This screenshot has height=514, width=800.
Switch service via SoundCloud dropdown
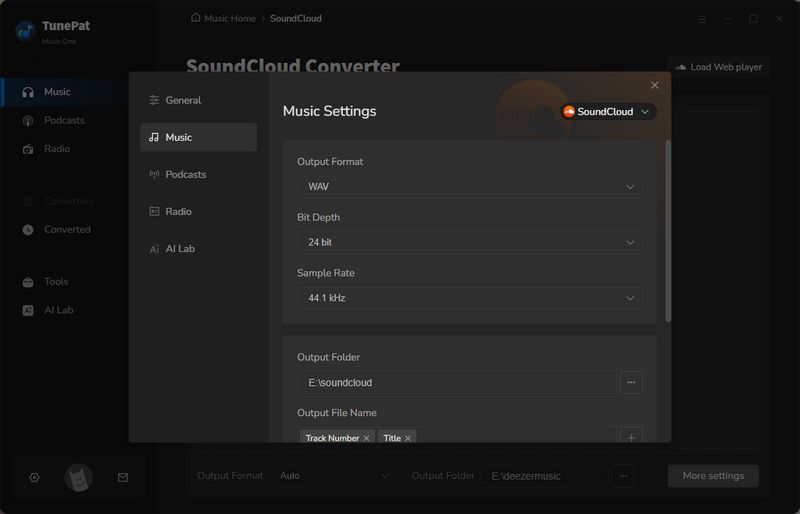point(607,112)
